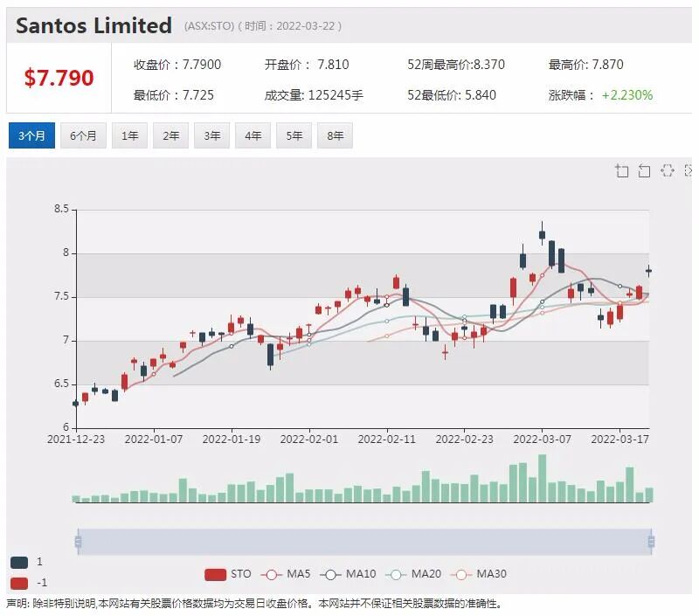The height and width of the screenshot is (616, 699).
Task: Click the 2022-01-19 axis date label
Action: (x=232, y=439)
